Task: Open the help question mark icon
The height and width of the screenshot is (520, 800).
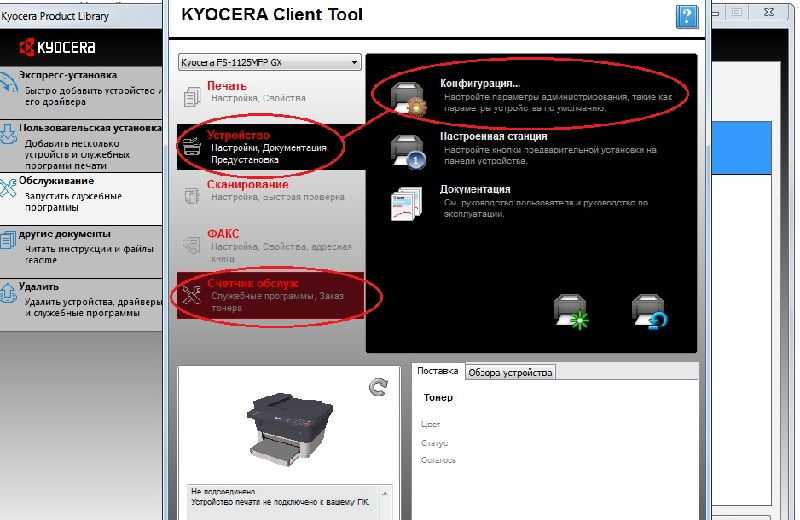Action: pos(687,16)
